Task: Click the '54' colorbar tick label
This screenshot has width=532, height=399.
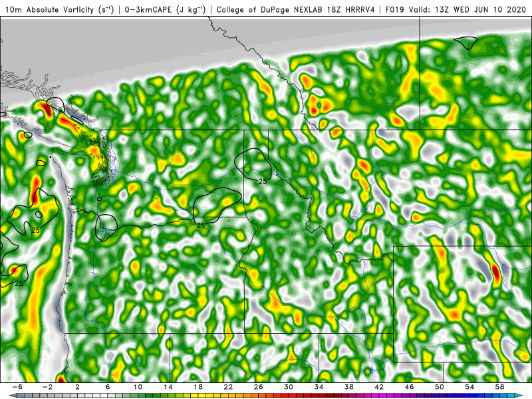Action: (470, 387)
